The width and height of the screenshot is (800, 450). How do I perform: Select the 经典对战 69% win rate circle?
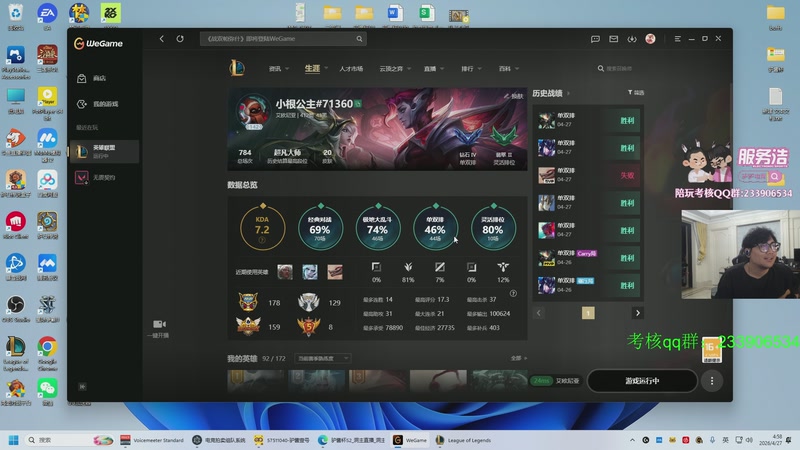tap(320, 228)
